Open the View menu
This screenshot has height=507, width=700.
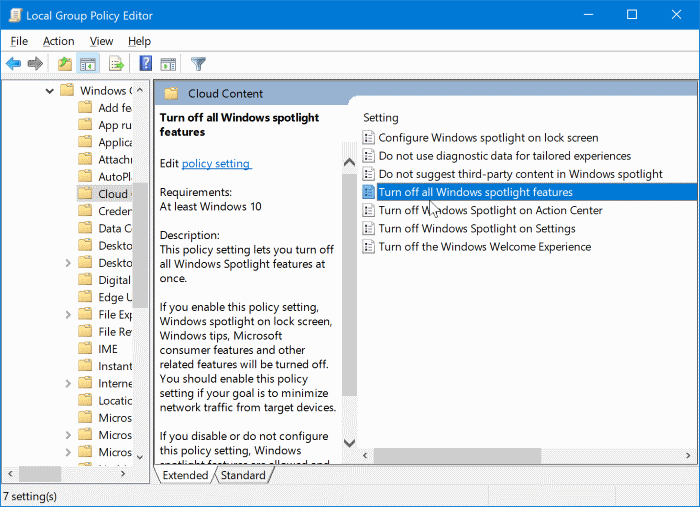tap(101, 41)
